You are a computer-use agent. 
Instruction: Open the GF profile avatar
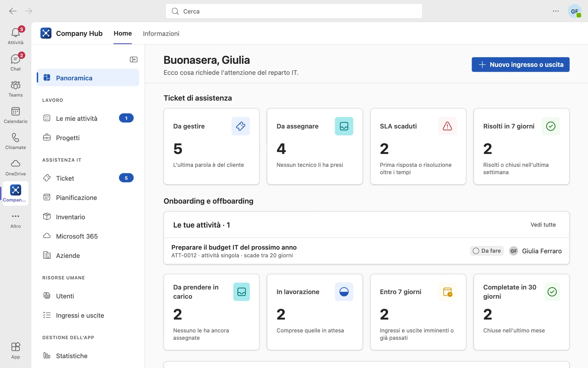coord(575,11)
